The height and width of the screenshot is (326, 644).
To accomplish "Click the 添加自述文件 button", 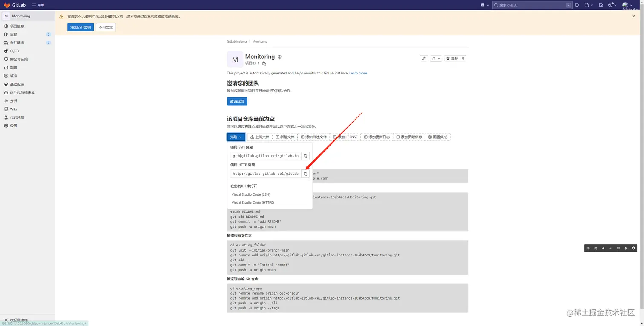I will click(x=313, y=137).
